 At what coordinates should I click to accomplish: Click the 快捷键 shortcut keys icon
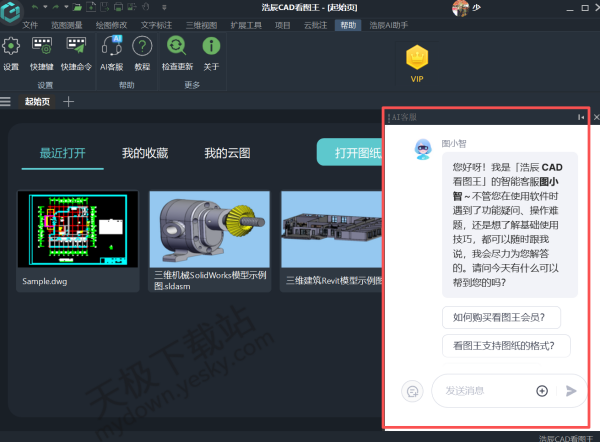[x=41, y=46]
